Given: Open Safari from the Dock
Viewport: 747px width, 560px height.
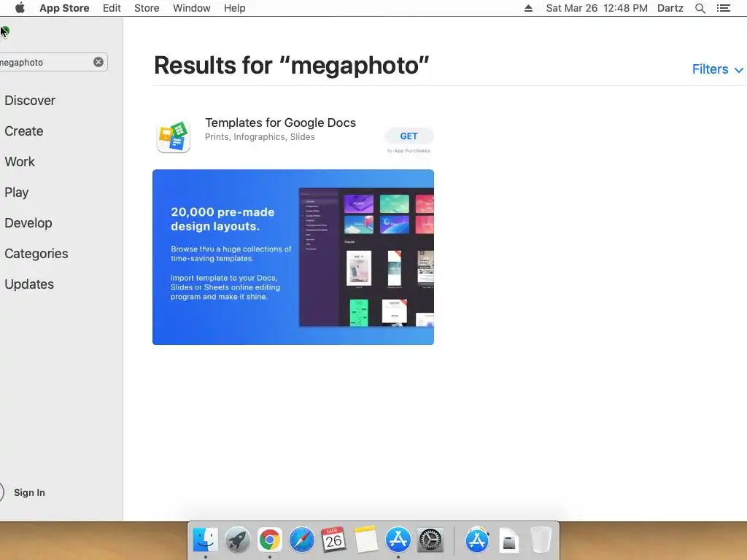Looking at the screenshot, I should pos(301,540).
